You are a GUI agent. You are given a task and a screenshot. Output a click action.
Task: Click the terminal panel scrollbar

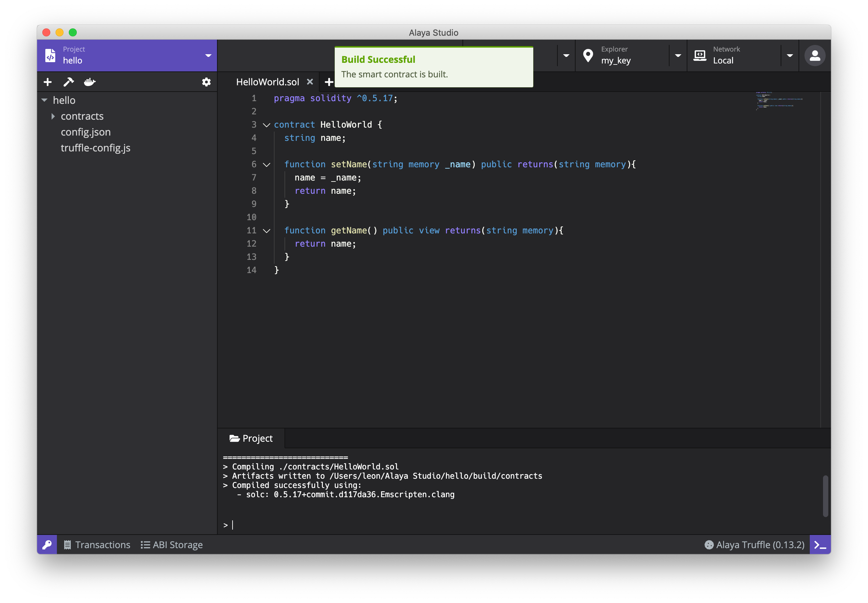[825, 496]
